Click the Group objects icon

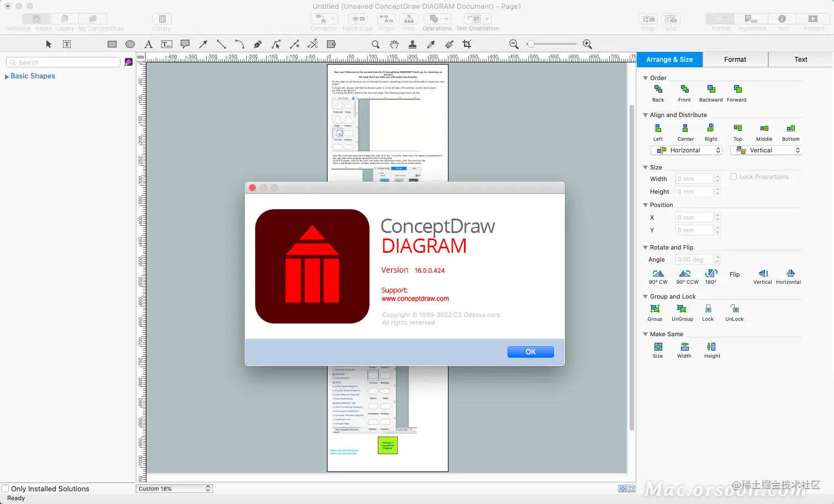click(656, 309)
